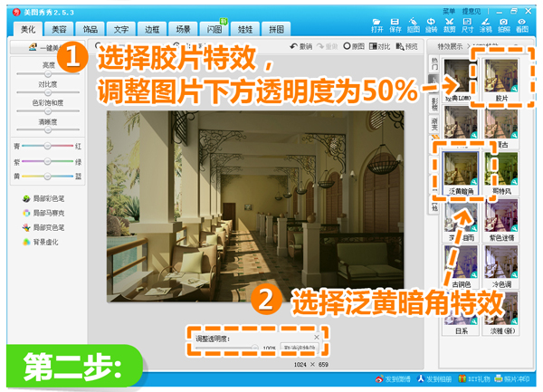Image resolution: width=543 pixels, height=392 pixels.
Task: Switch to the 边框 tab
Action: (x=152, y=29)
